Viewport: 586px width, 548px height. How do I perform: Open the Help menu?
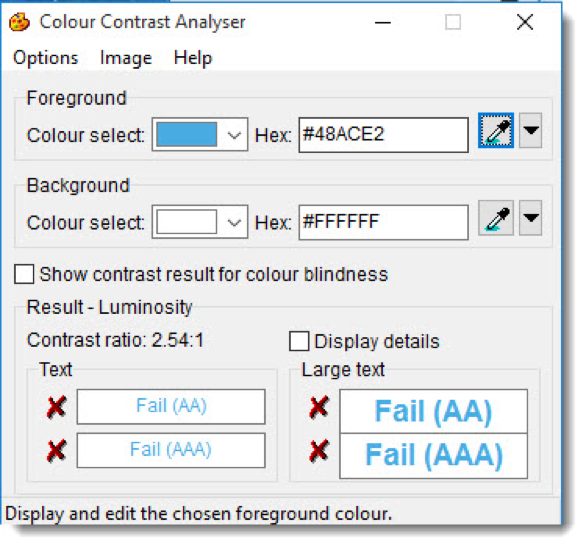193,58
